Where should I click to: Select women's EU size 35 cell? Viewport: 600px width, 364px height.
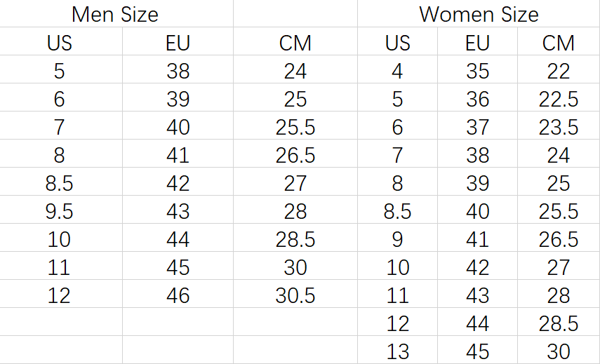click(477, 71)
